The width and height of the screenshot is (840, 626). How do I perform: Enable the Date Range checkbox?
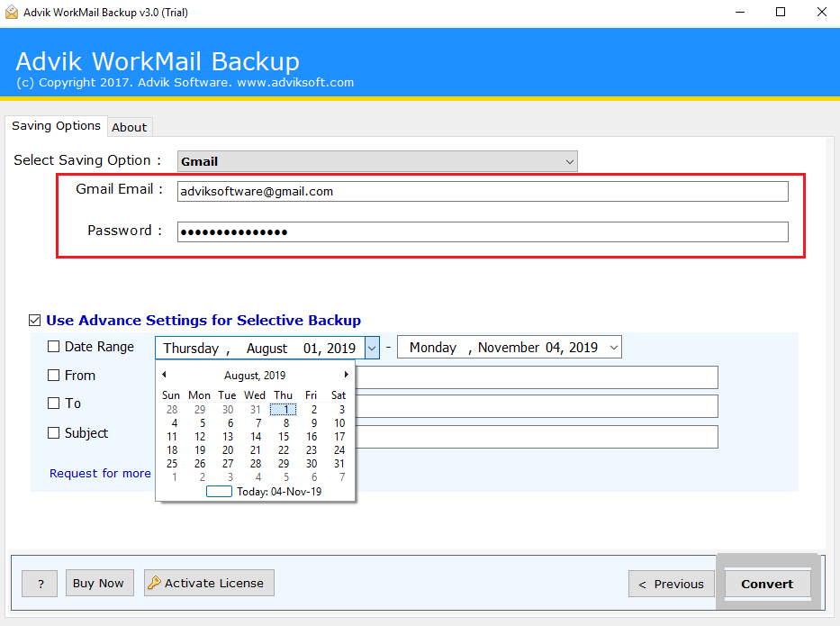click(54, 347)
